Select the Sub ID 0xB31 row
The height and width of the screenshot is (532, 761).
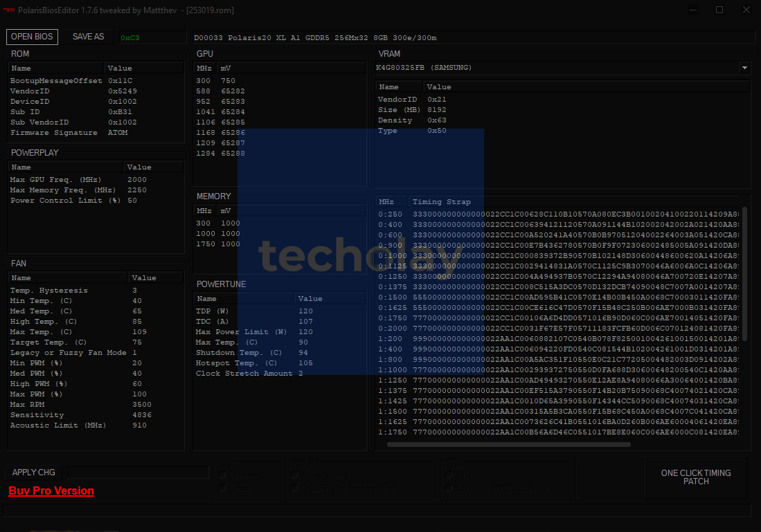point(96,112)
